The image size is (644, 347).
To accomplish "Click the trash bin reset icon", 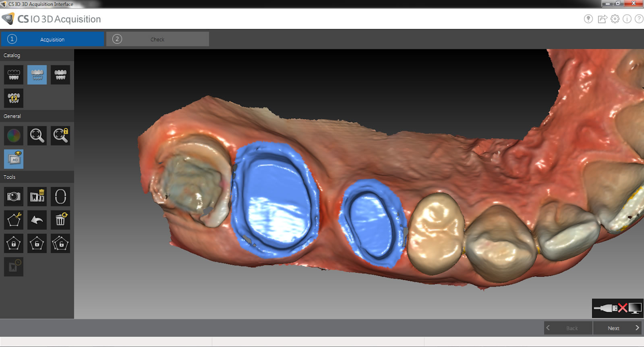I will tap(60, 220).
